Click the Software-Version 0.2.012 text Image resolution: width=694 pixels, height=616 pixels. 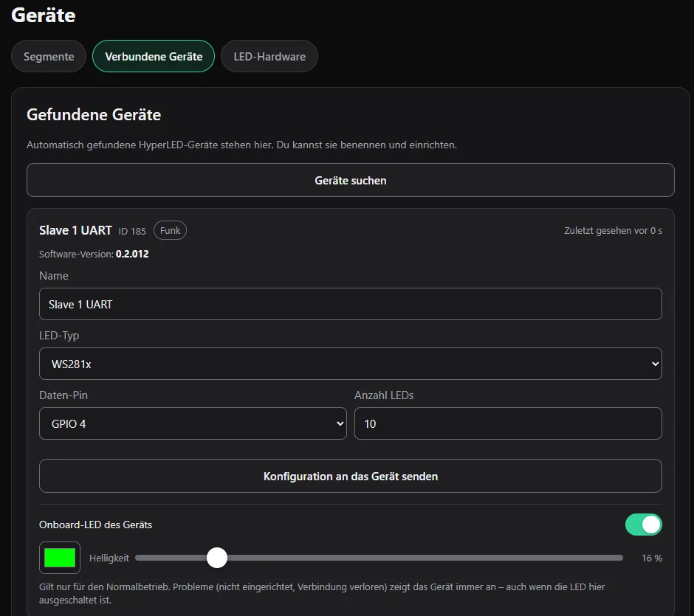pos(94,254)
